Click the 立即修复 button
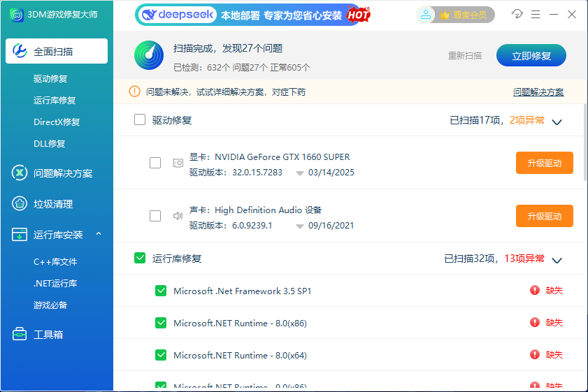Viewport: 588px width, 392px height. pyautogui.click(x=531, y=56)
